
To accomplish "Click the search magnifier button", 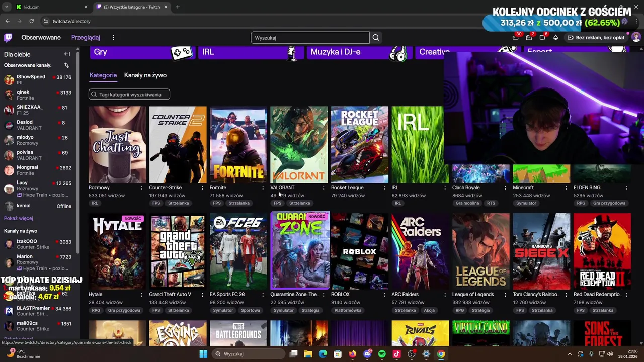I will tap(376, 38).
